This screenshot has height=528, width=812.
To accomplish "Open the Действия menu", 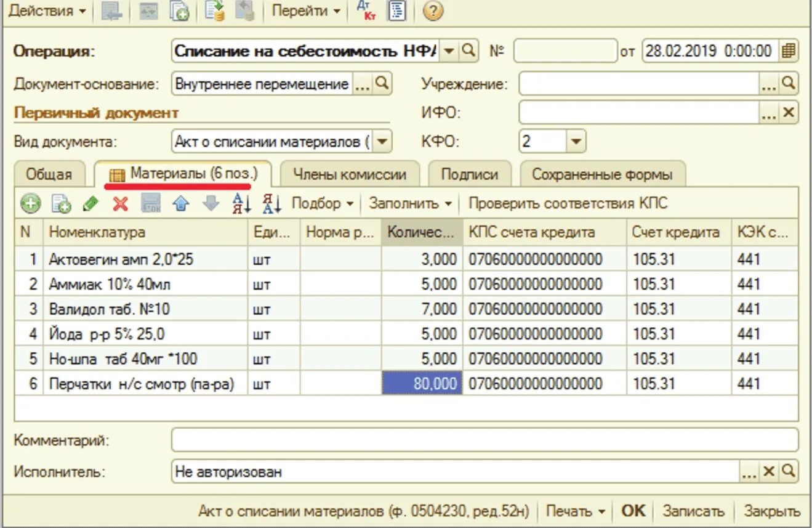I will coord(47,11).
